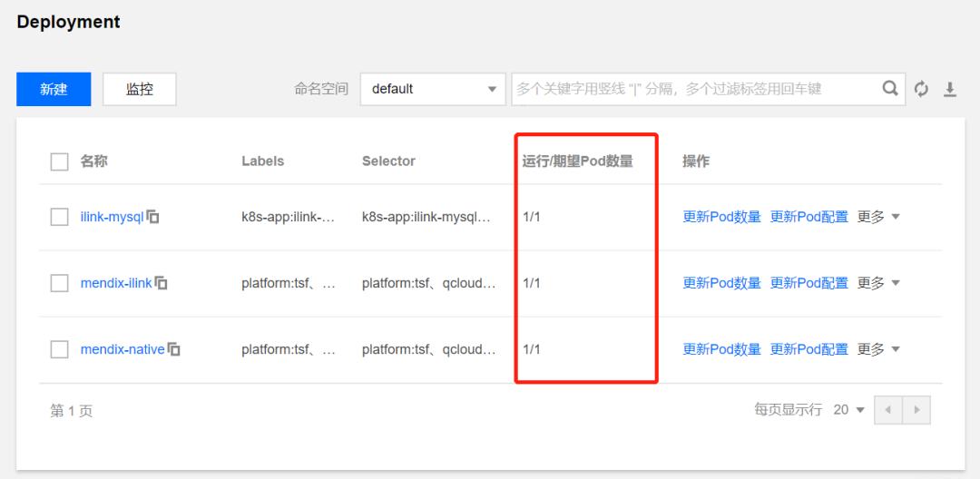The image size is (980, 479).
Task: Copy the ilink-mysql deployment name
Action: [153, 218]
